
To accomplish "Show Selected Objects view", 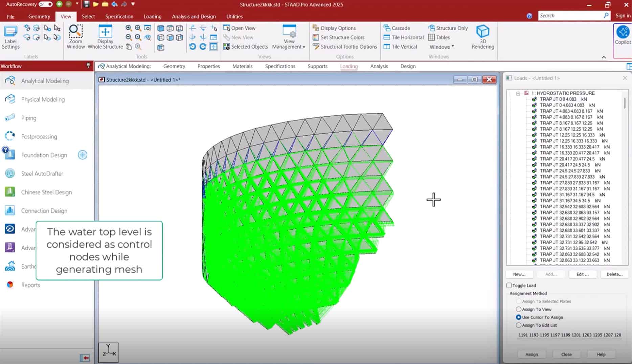I will click(x=245, y=47).
